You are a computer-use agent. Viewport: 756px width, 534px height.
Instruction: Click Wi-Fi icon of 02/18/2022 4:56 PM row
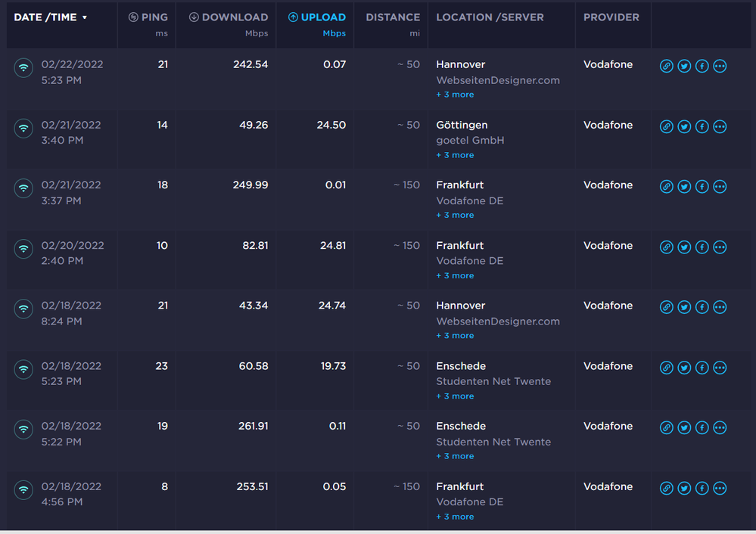point(23,490)
